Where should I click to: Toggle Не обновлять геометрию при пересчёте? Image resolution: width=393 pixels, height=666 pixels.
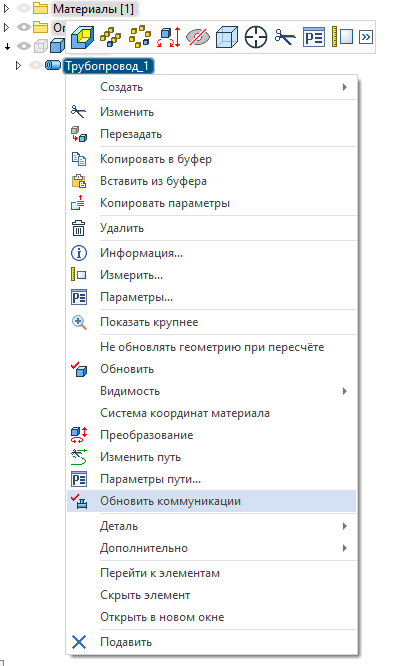click(212, 347)
